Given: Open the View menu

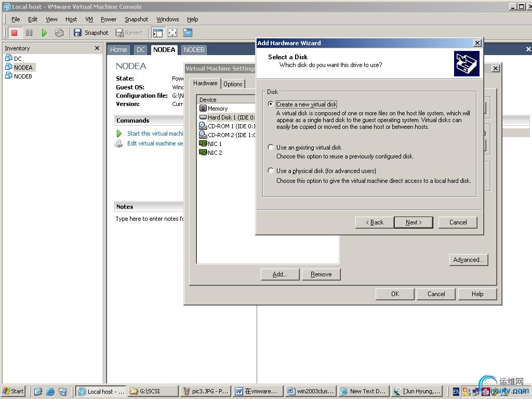Looking at the screenshot, I should [51, 19].
